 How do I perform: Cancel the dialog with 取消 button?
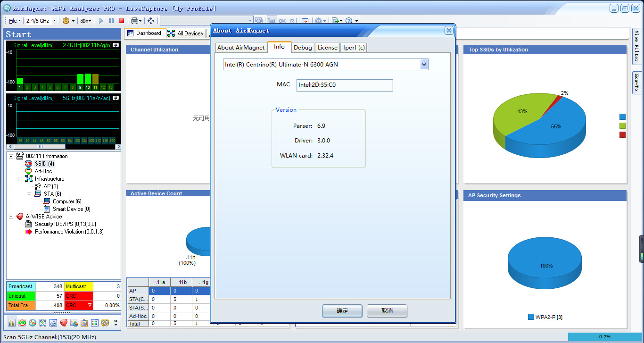click(x=387, y=311)
